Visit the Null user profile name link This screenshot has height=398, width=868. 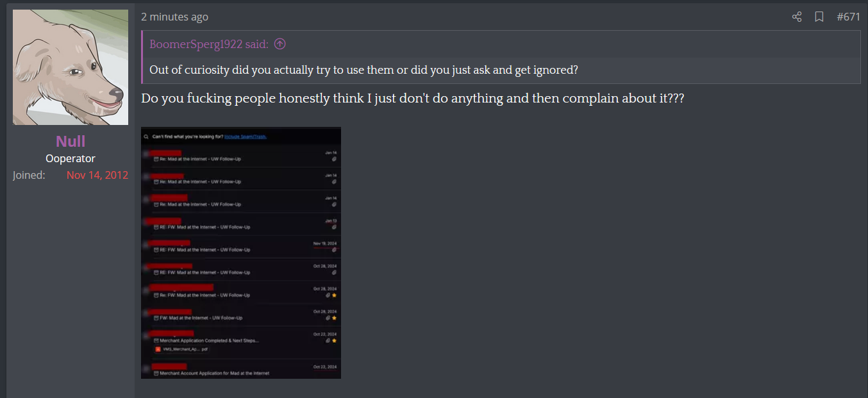(x=71, y=141)
